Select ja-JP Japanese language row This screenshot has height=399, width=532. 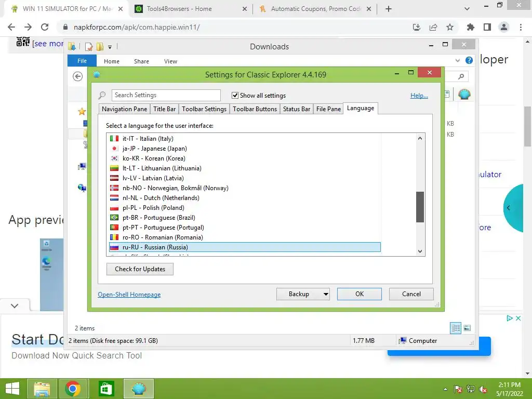[245, 148]
